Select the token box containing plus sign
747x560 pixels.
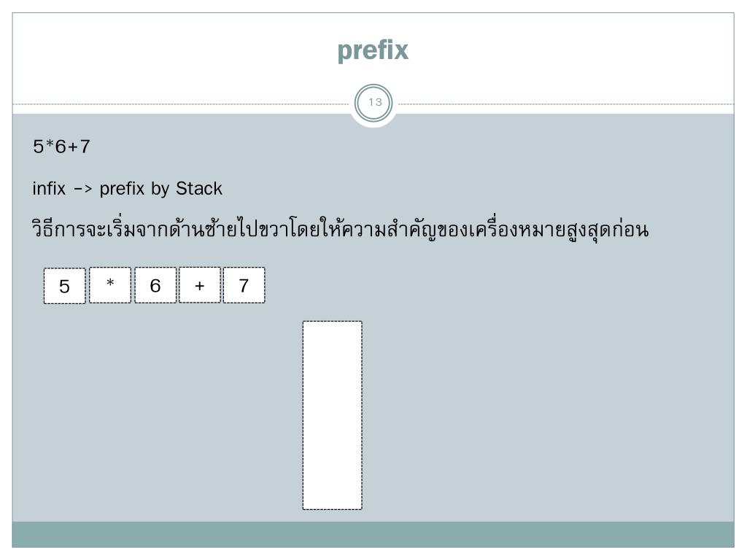(x=200, y=285)
